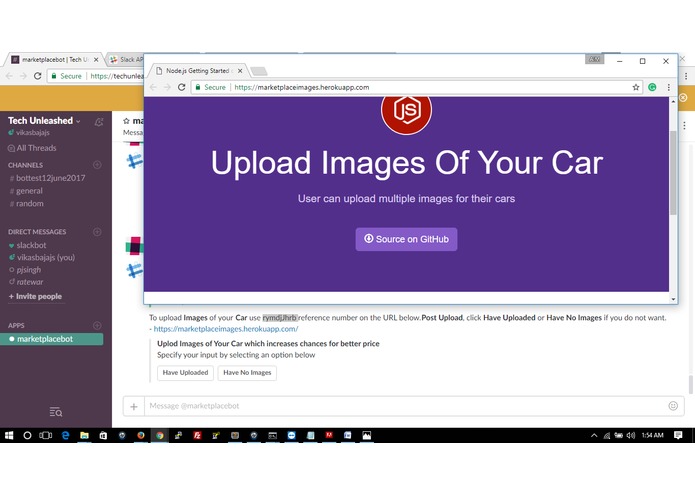This screenshot has width=695, height=494.
Task: Focus the marketplaceimages.herokuapp.com address bar
Action: (x=412, y=87)
